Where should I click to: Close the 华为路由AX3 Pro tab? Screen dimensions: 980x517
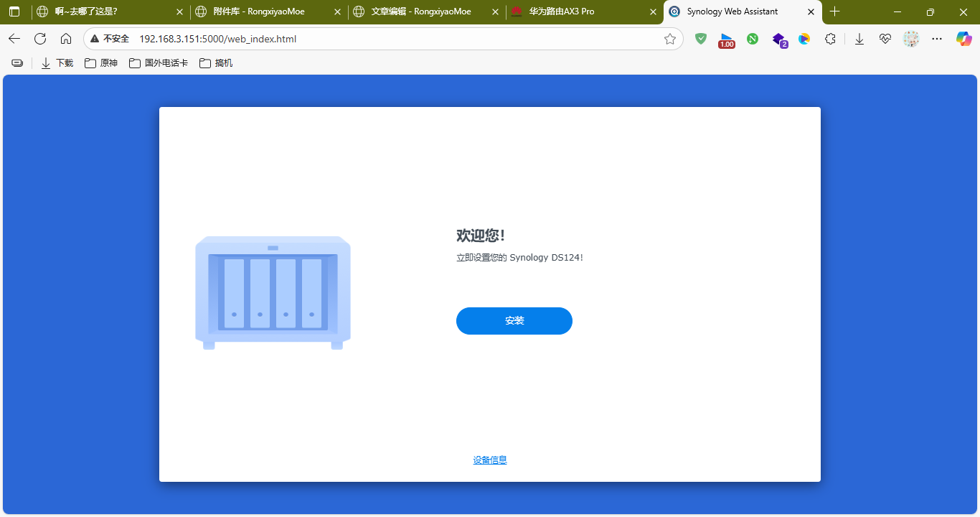click(653, 11)
